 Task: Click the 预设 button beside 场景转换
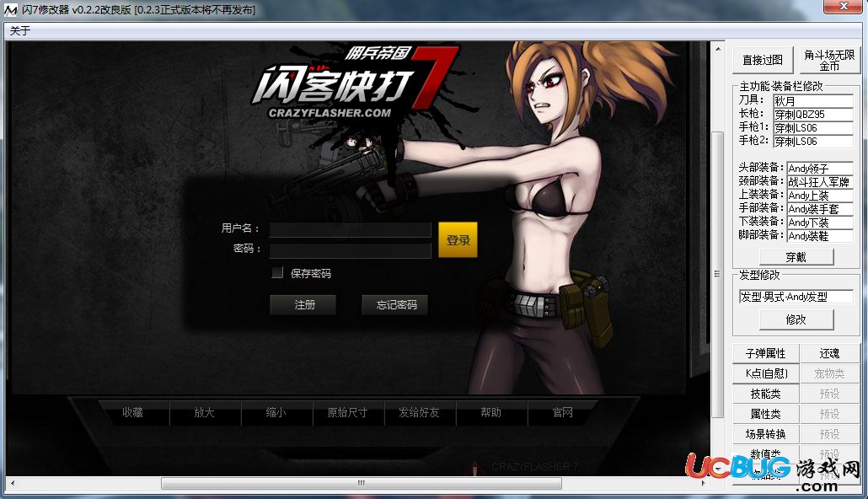[x=830, y=433]
